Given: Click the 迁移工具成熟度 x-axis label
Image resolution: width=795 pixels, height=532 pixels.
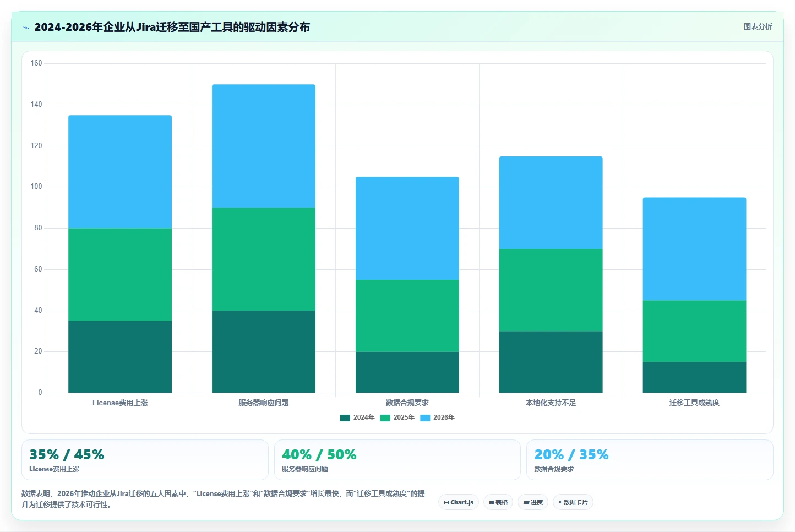Looking at the screenshot, I should (x=694, y=403).
